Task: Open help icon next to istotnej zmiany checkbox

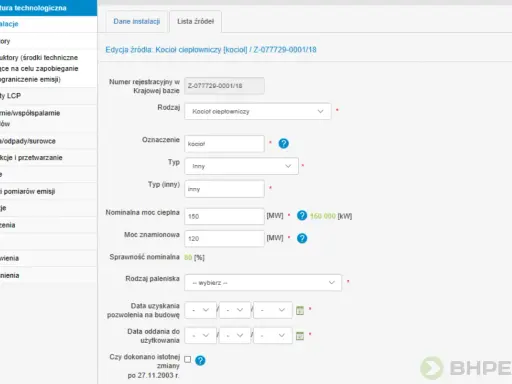Action: (x=200, y=360)
